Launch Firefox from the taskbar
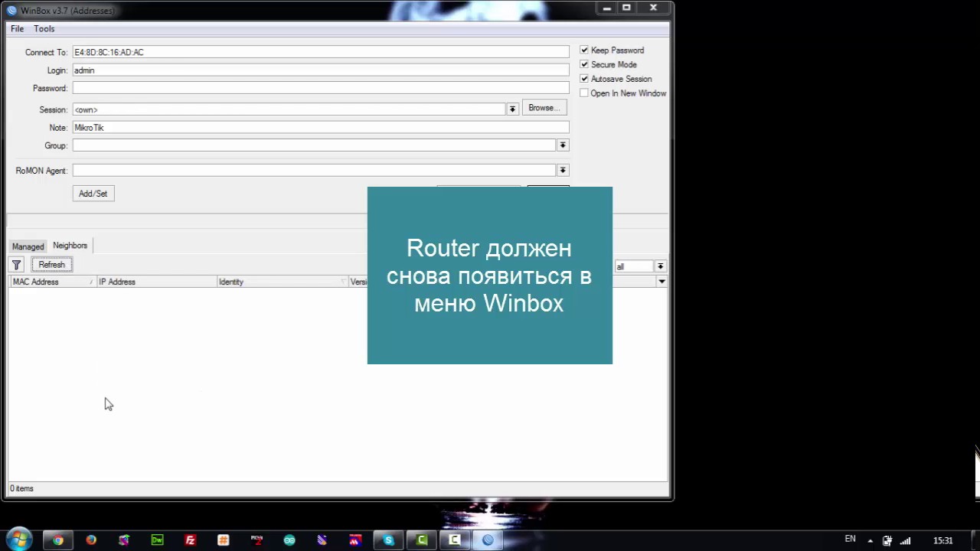This screenshot has width=980, height=551. tap(91, 540)
